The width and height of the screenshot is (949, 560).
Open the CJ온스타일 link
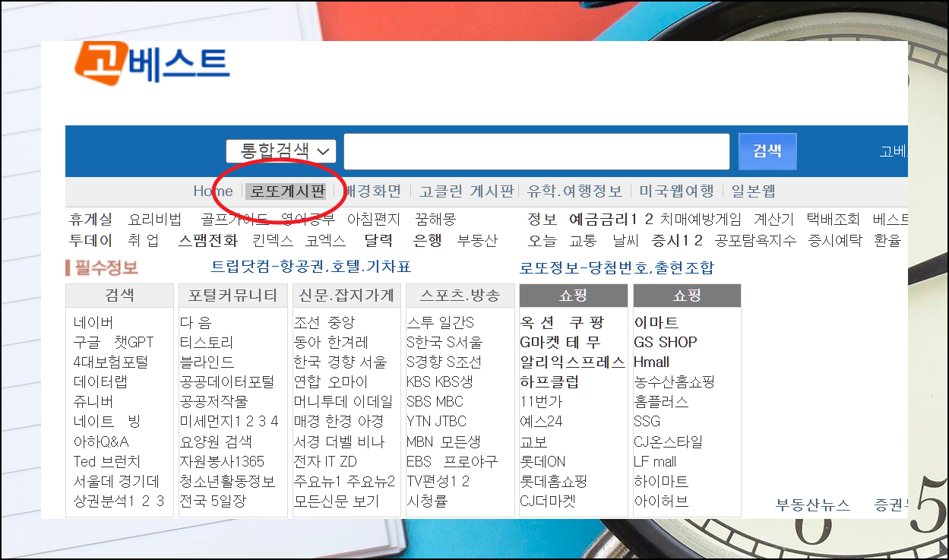[669, 441]
